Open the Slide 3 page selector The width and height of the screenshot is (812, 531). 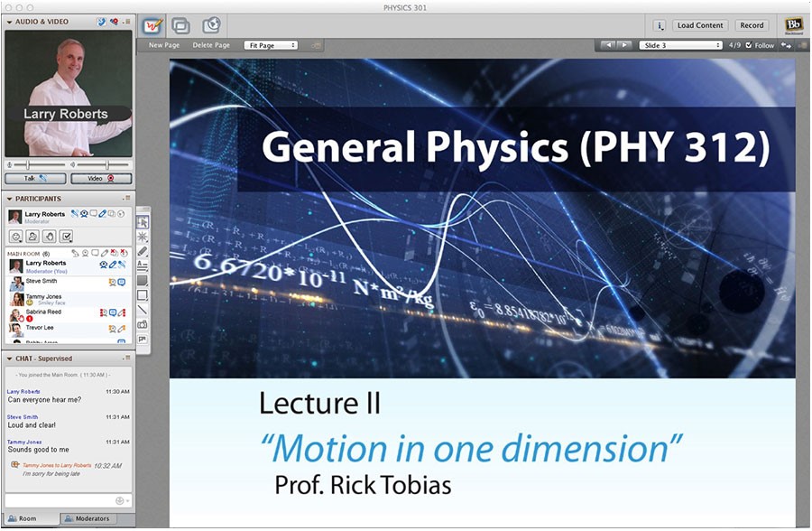click(x=680, y=45)
